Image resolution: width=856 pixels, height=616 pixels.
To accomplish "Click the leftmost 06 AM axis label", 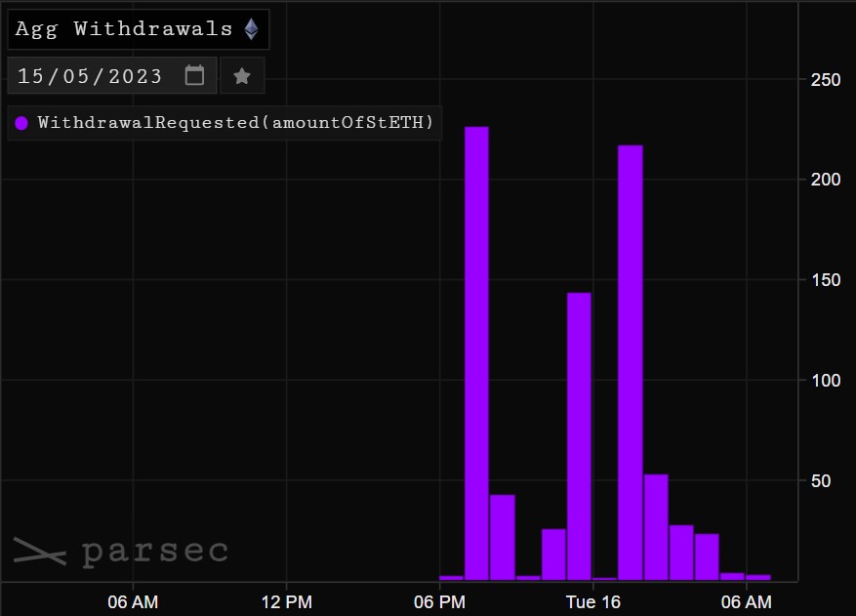I will 133,602.
